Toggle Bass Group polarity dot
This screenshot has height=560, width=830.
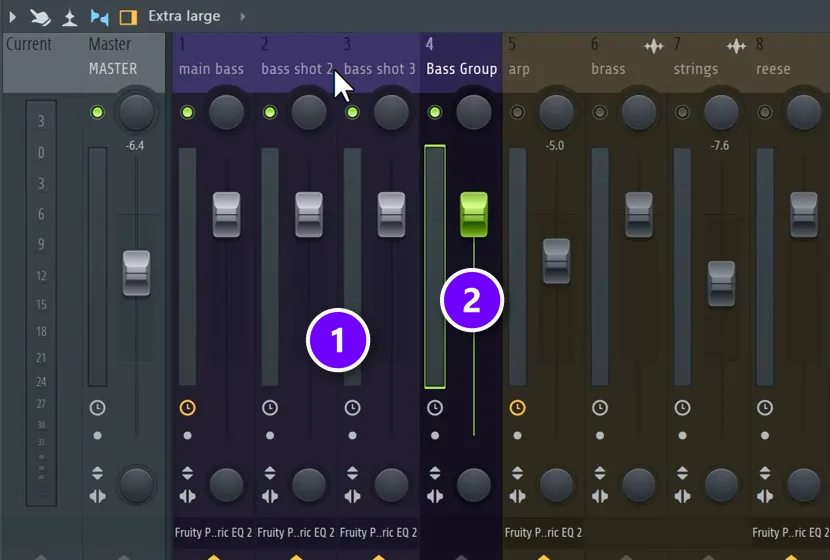pyautogui.click(x=435, y=436)
